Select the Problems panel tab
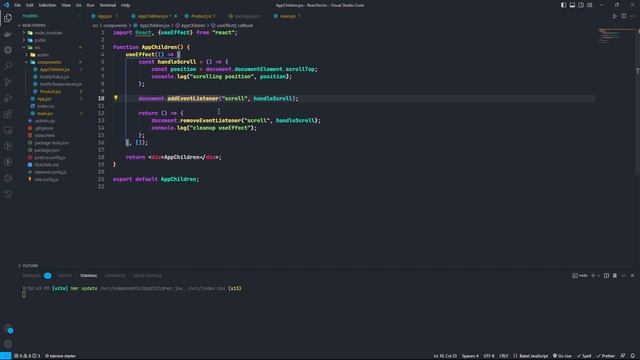This screenshot has width=640, height=360. pos(31,276)
